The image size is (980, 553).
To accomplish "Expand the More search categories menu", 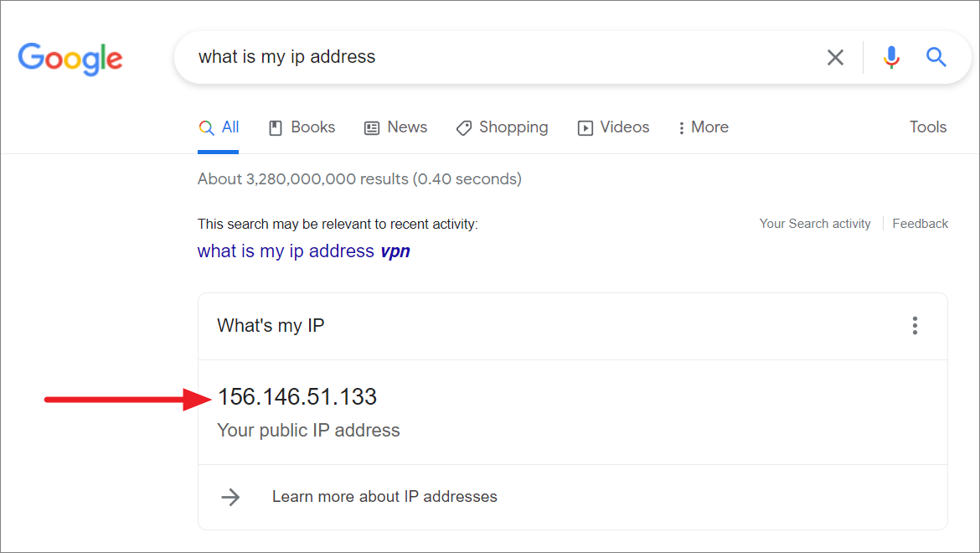I will (703, 127).
